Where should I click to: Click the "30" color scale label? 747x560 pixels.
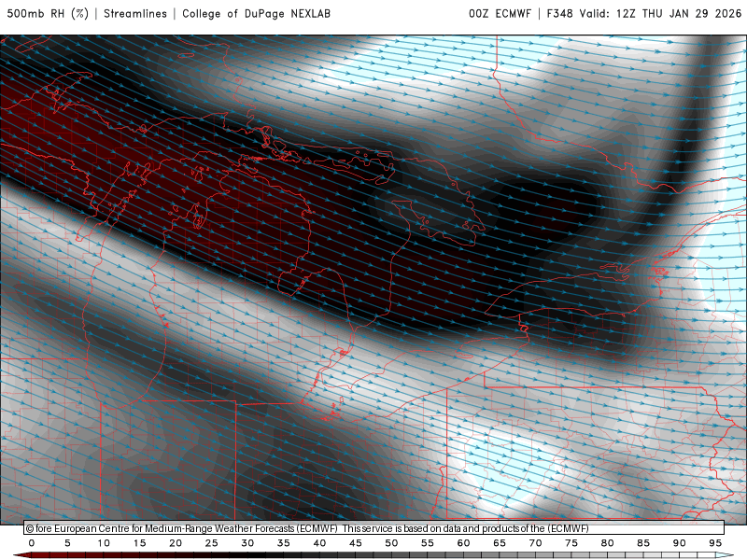(247, 543)
